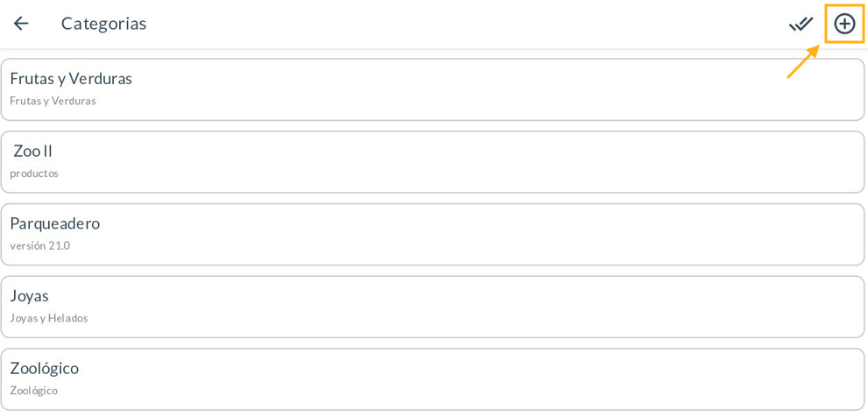Click the 'Zoo II' heading text
Image resolution: width=868 pixels, height=417 pixels.
33,151
